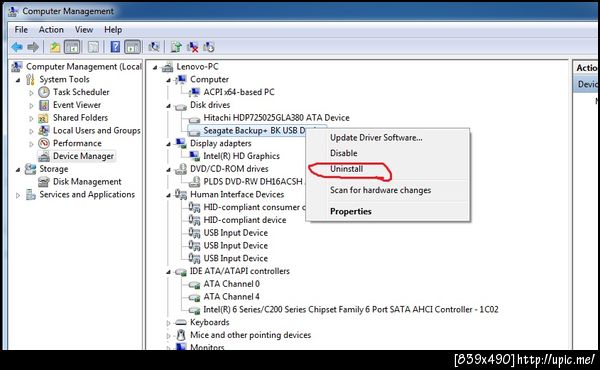
Task: Click the Keyboards category icon
Action: pyautogui.click(x=181, y=323)
